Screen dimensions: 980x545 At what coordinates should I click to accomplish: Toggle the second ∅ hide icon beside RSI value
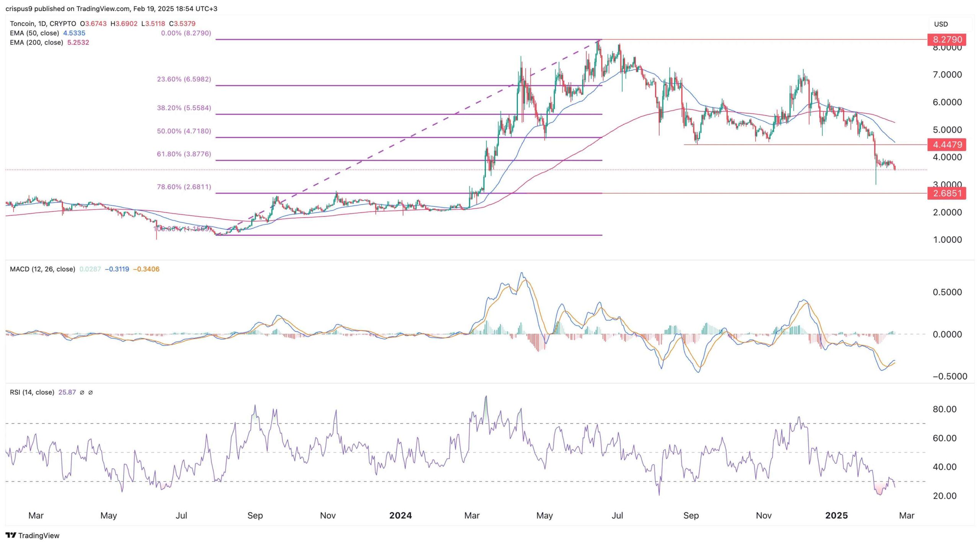coord(90,392)
